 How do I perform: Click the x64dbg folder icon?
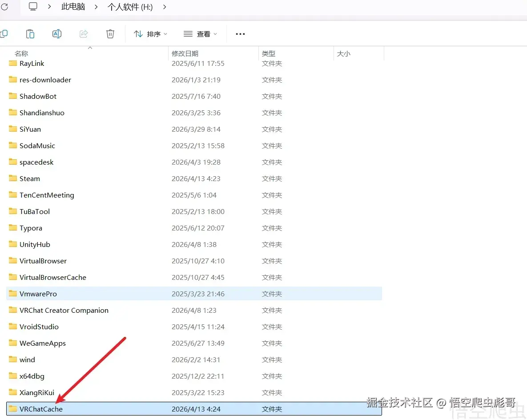13,376
